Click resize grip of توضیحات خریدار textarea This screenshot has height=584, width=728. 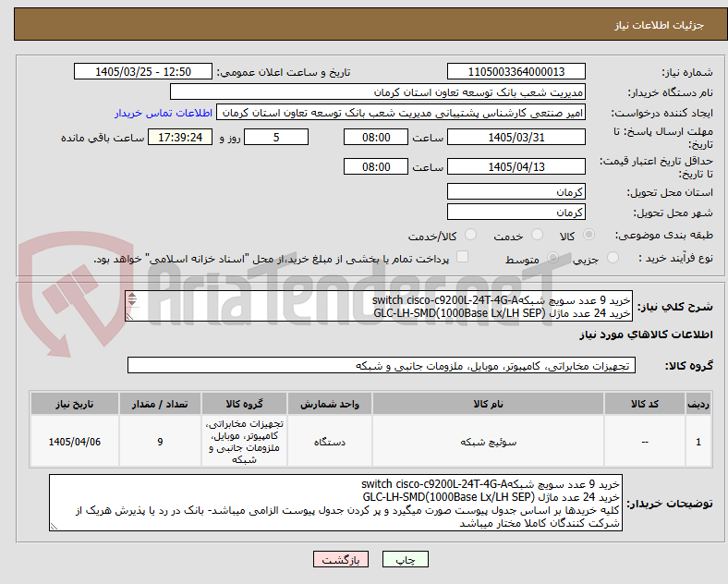54,526
